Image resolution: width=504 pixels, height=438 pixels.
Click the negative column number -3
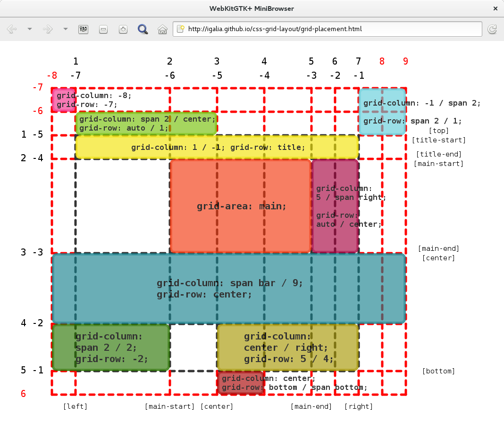[x=311, y=75]
